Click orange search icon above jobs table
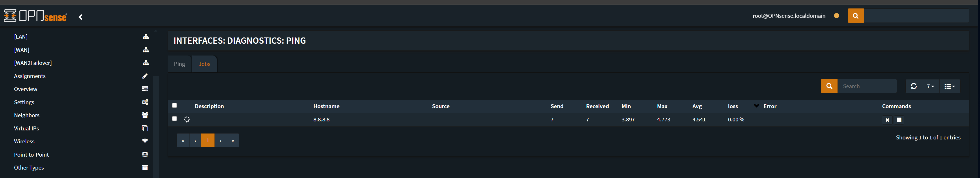The height and width of the screenshot is (178, 980). pos(829,86)
